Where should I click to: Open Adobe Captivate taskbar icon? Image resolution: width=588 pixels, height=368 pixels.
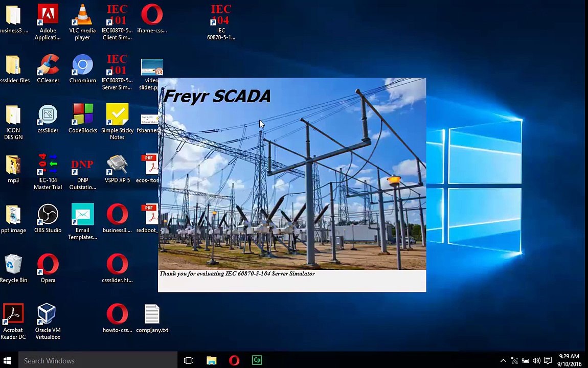(257, 360)
